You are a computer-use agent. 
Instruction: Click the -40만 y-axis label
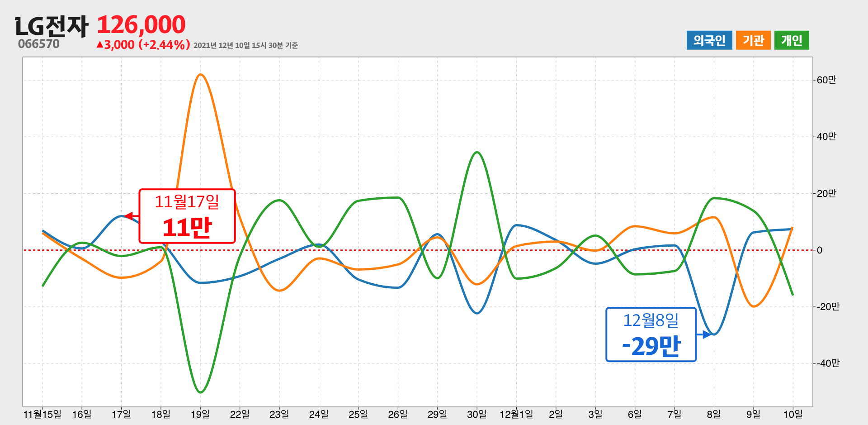point(828,363)
